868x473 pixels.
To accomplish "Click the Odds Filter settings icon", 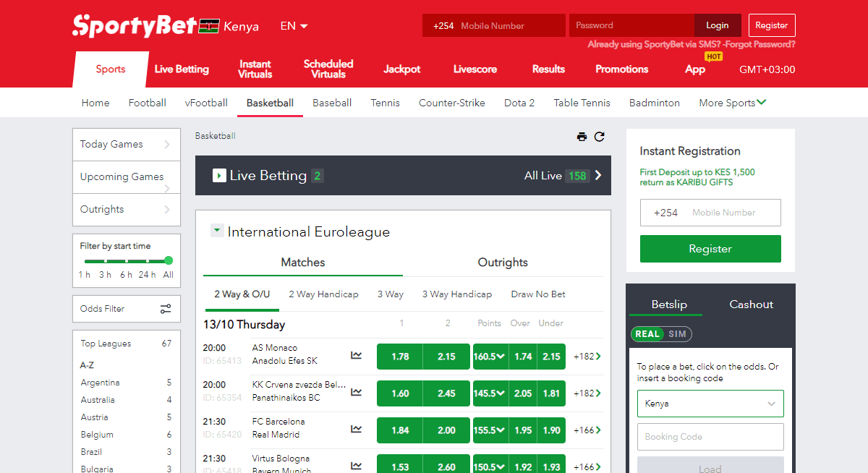I will point(166,309).
